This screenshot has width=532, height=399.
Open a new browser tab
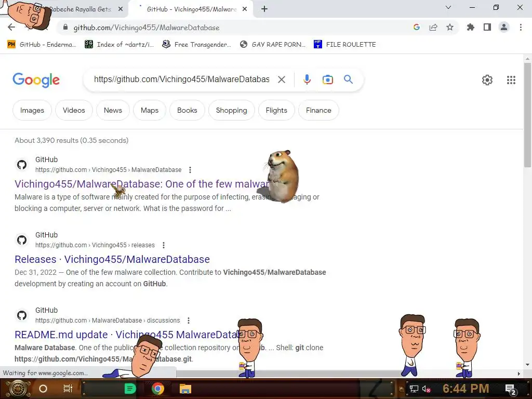pyautogui.click(x=264, y=9)
